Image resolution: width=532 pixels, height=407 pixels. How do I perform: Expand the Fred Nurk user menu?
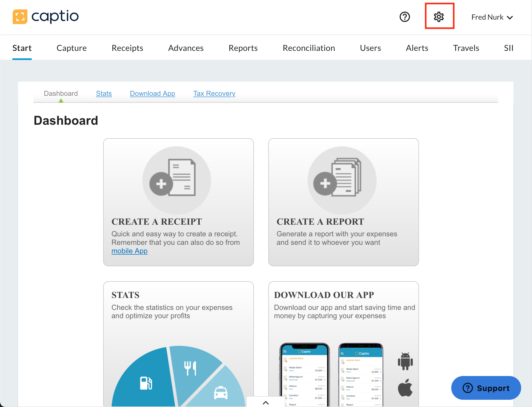coord(492,17)
